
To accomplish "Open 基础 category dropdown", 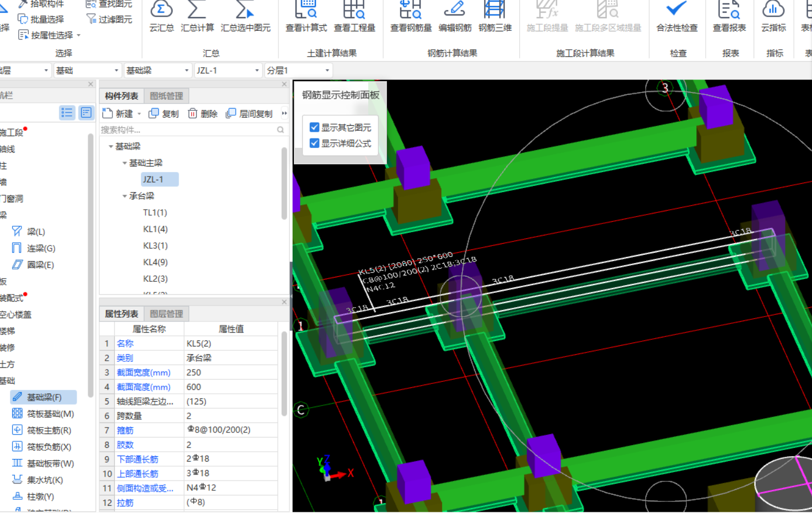I will coord(87,71).
